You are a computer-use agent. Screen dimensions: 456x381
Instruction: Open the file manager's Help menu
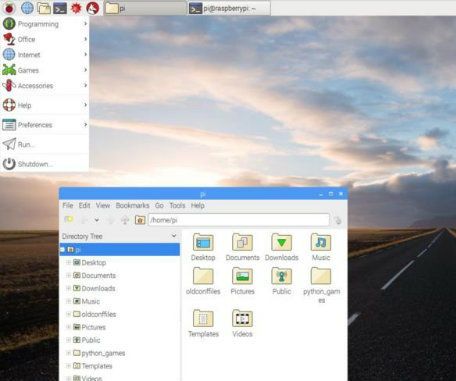197,205
